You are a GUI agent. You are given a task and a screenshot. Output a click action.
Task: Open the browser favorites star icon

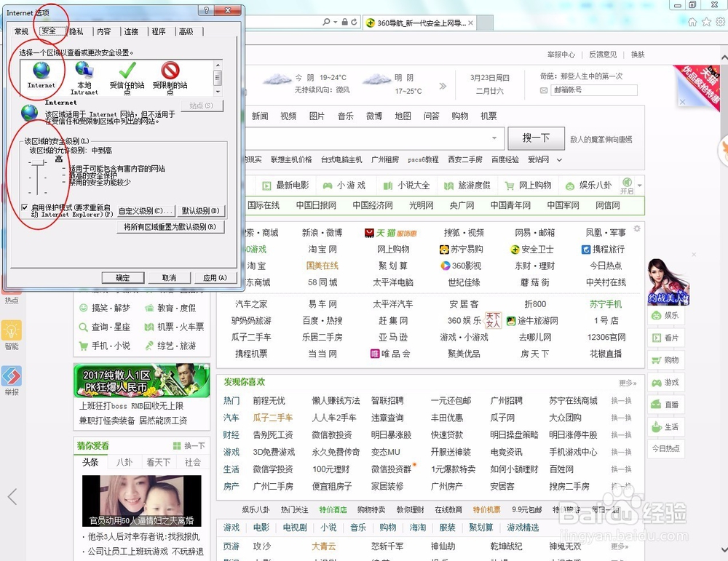coord(707,22)
